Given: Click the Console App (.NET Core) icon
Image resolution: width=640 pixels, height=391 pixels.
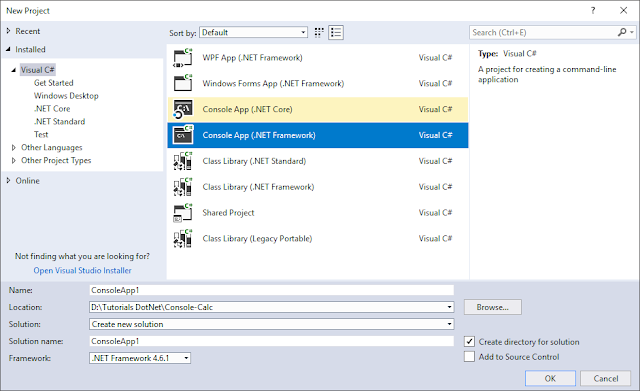Looking at the screenshot, I should [182, 109].
